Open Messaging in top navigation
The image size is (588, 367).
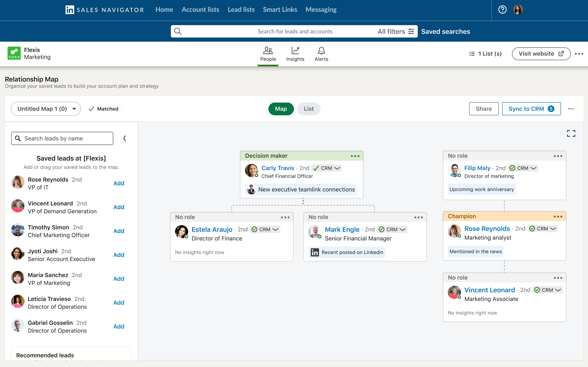(x=321, y=10)
